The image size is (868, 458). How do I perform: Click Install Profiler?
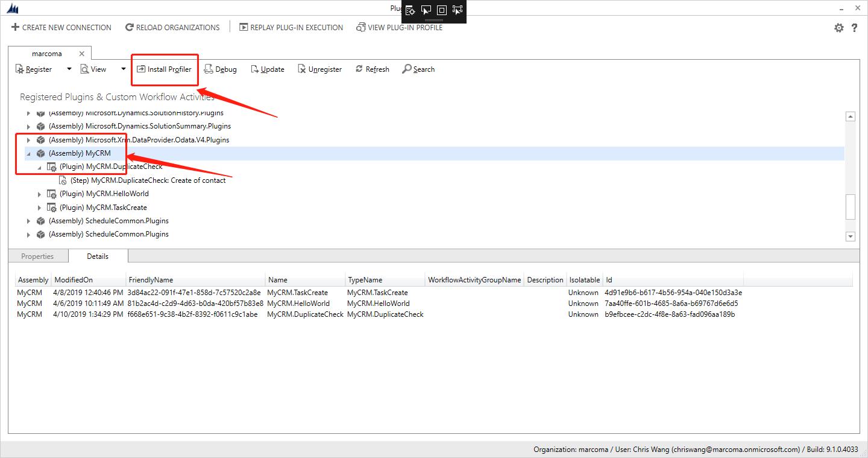coord(164,69)
